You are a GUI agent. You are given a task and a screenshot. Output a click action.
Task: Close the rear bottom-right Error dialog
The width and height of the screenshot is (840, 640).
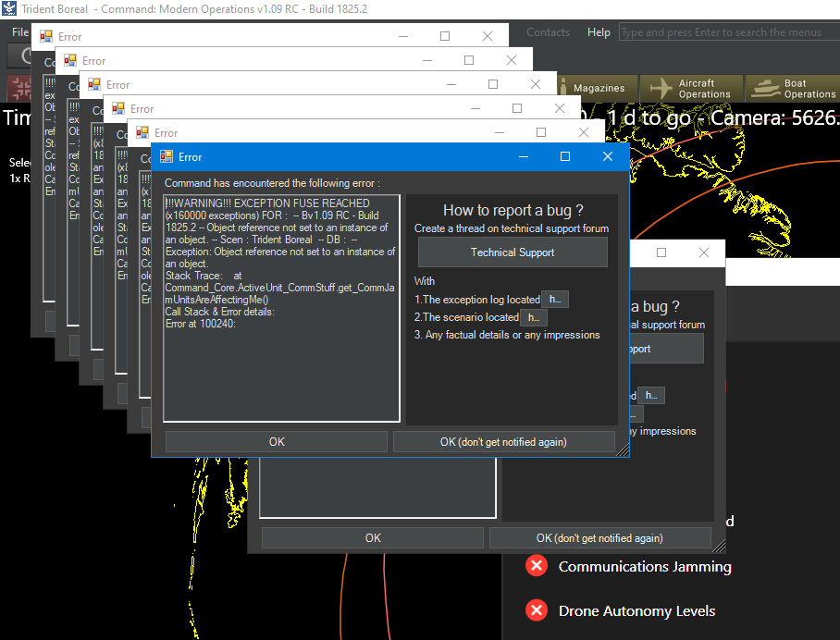pyautogui.click(x=704, y=252)
